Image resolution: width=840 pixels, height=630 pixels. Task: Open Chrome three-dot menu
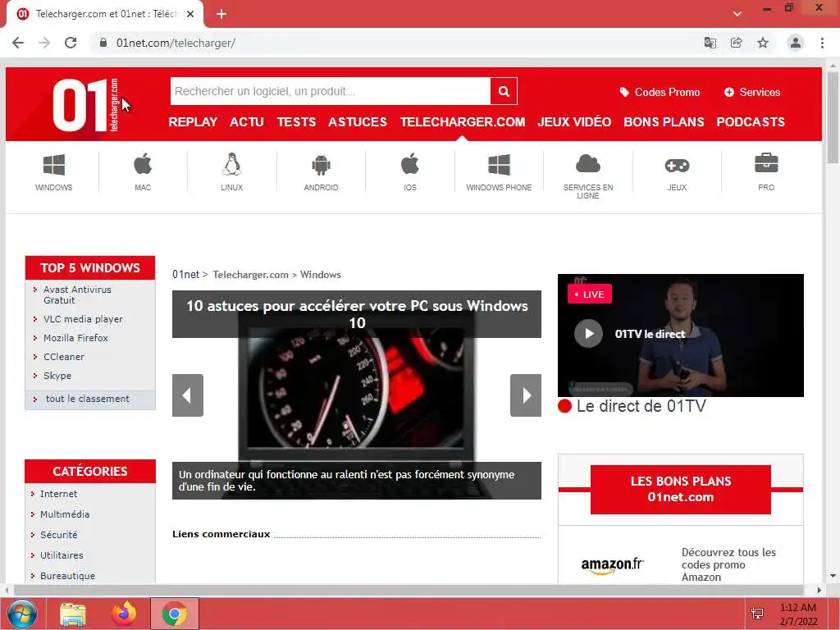pyautogui.click(x=822, y=43)
